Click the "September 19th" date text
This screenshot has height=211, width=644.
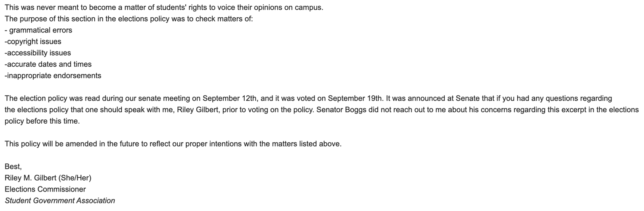355,99
